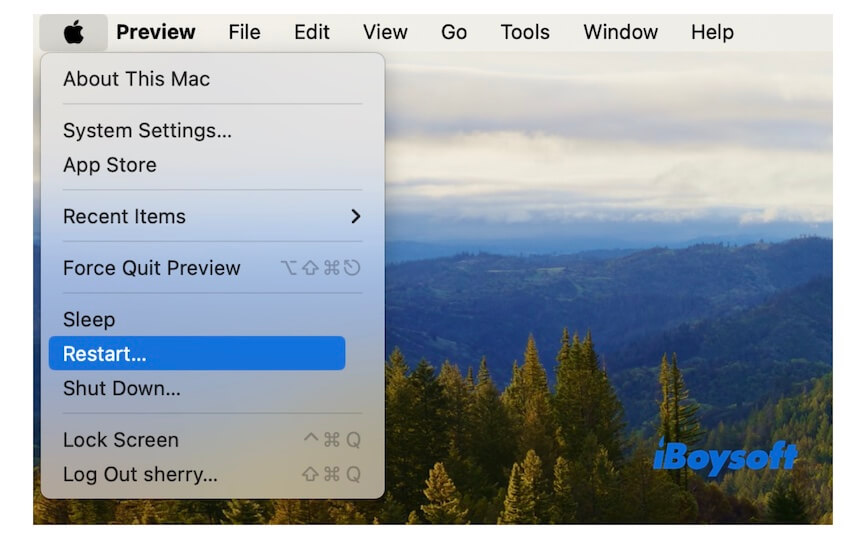Launch App Store from the Apple menu
Screen dimensions: 850x540
point(109,165)
